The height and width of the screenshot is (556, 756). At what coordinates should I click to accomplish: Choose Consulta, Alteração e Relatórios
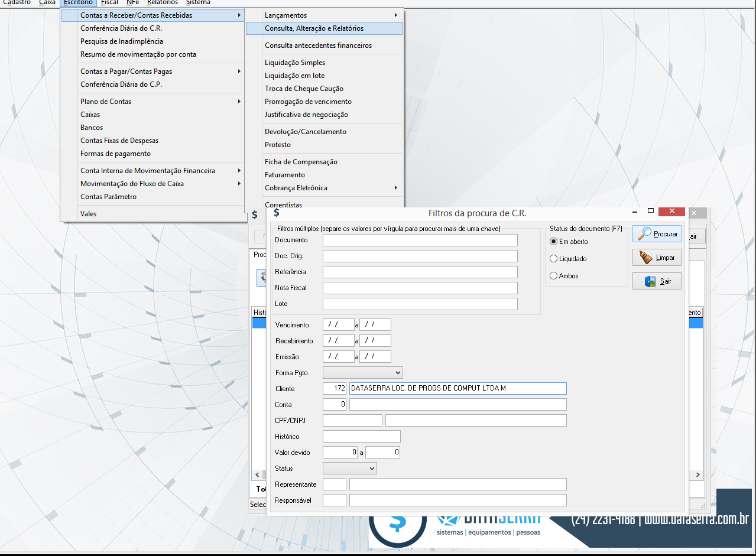pos(325,28)
